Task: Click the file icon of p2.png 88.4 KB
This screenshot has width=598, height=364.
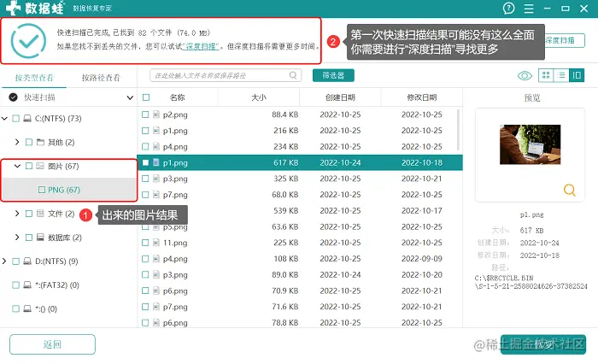Action: (156, 114)
